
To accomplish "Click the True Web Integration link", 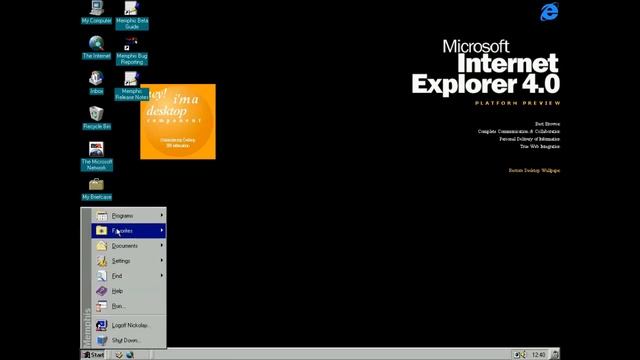I will tap(540, 146).
